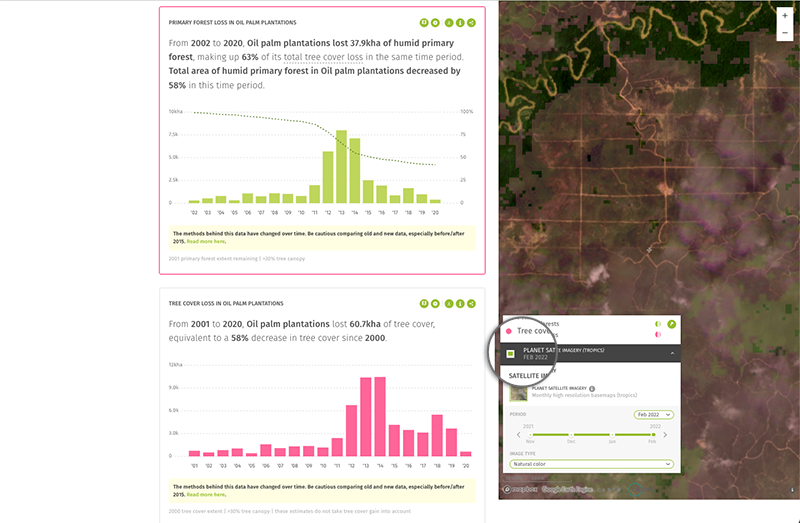Image resolution: width=800 pixels, height=523 pixels.
Task: Show Tree Cover Loss widget on map
Action: pos(424,302)
